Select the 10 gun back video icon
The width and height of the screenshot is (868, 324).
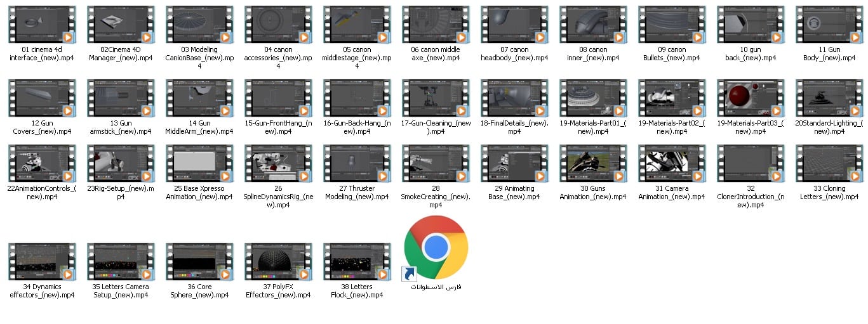751,24
